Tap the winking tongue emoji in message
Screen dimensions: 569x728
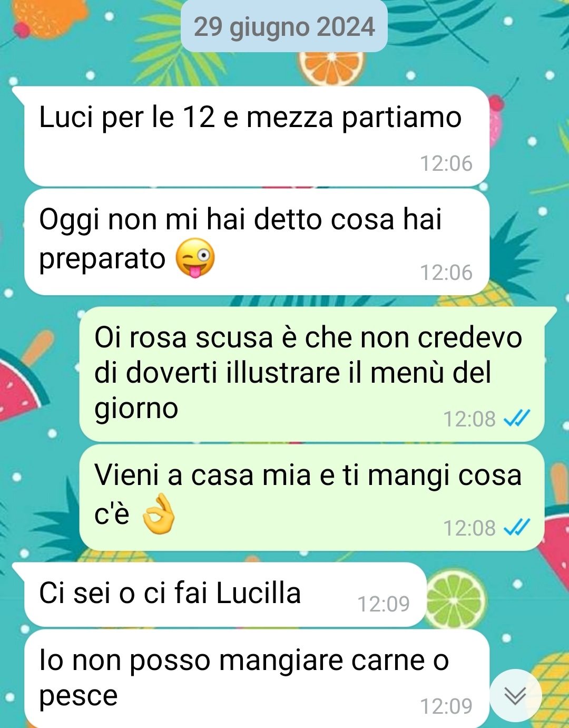point(195,258)
